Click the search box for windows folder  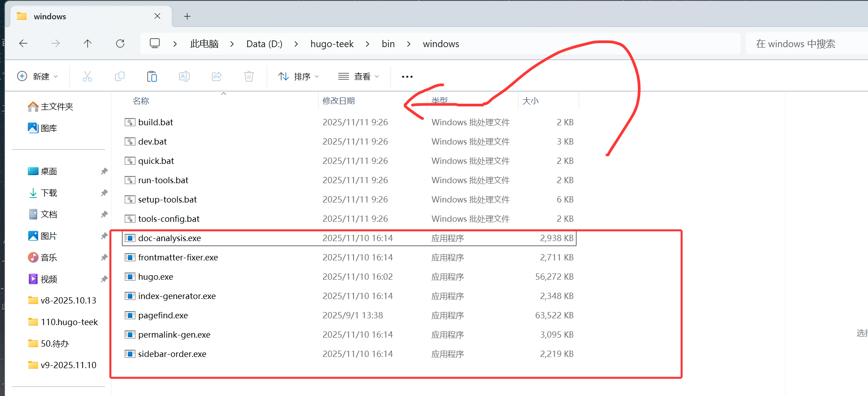(803, 44)
